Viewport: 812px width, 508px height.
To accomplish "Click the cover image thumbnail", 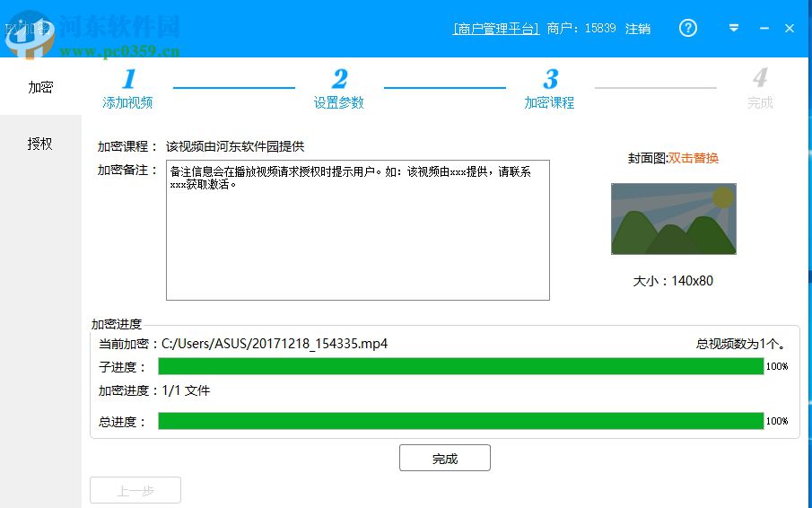I will [x=673, y=218].
